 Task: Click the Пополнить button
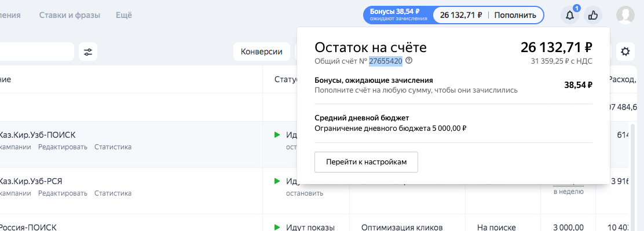[x=515, y=15]
